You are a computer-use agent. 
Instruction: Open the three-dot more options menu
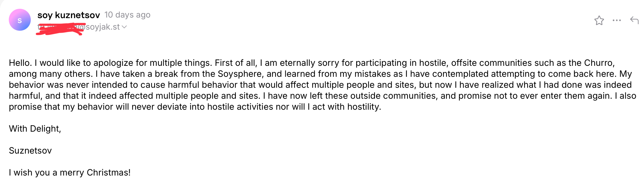617,20
